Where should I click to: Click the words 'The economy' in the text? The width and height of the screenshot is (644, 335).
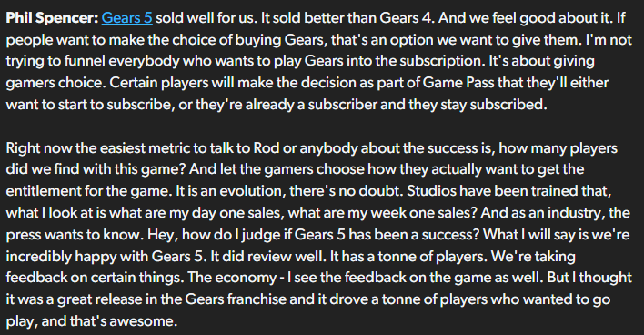click(232, 278)
